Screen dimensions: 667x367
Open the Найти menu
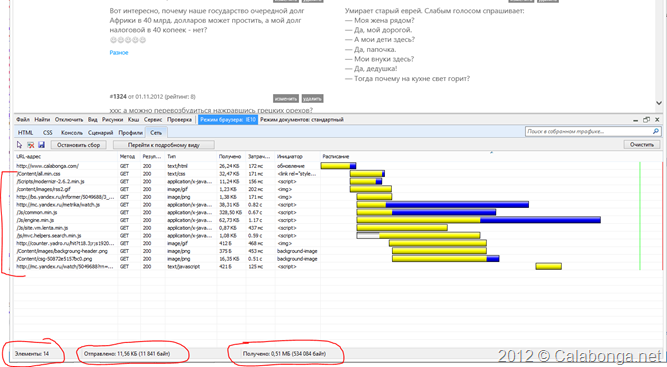[x=42, y=120]
